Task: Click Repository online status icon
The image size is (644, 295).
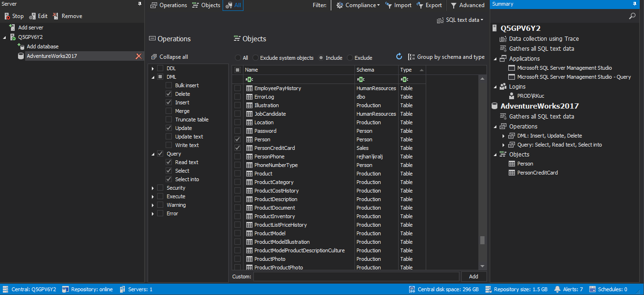Action: point(65,289)
